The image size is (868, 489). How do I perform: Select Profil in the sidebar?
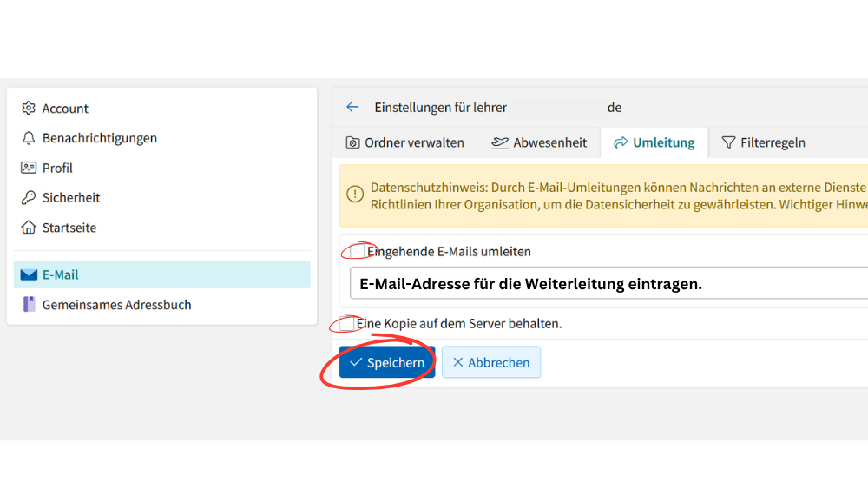161,168
